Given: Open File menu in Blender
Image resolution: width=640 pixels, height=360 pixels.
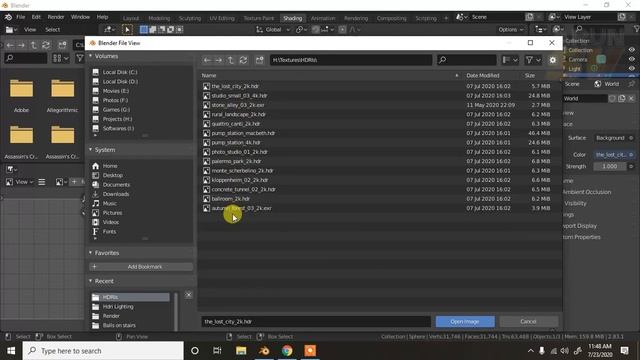Looking at the screenshot, I should pyautogui.click(x=20, y=17).
